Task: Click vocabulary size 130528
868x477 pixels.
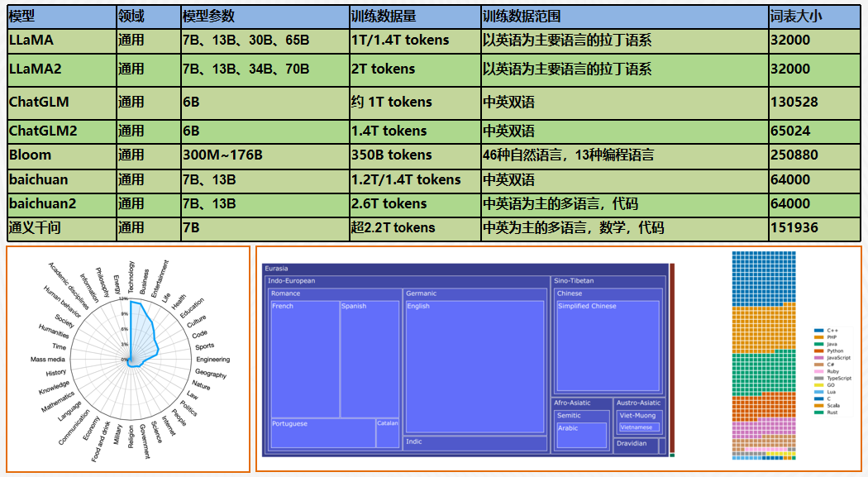Action: [814, 103]
